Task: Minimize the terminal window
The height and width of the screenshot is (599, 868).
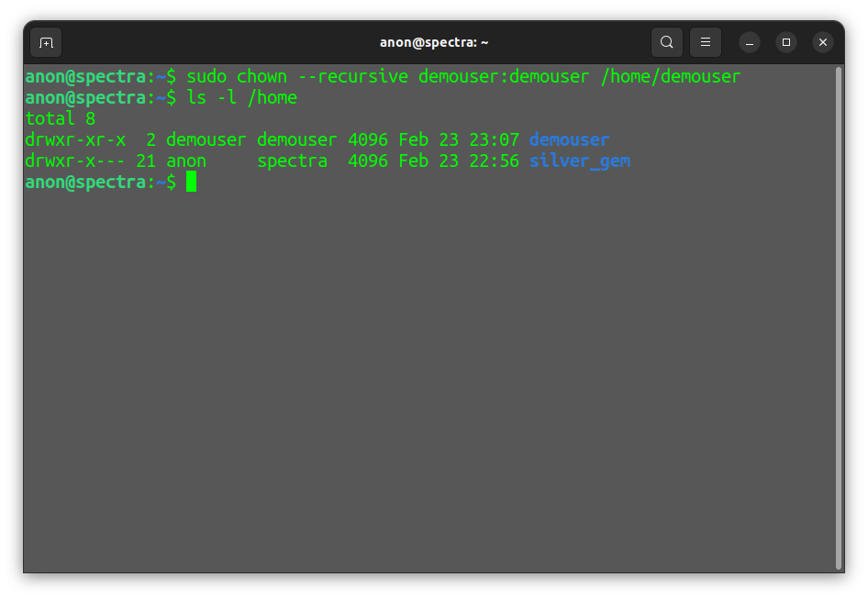Action: pos(750,42)
